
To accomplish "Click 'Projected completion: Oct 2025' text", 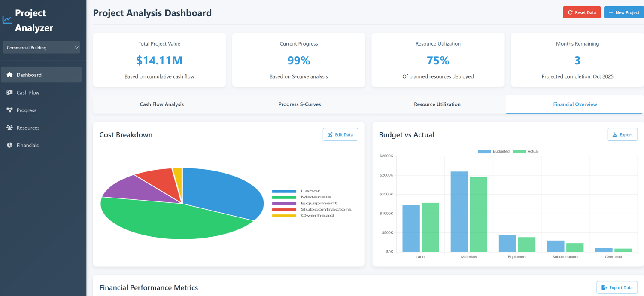I will click(x=577, y=76).
